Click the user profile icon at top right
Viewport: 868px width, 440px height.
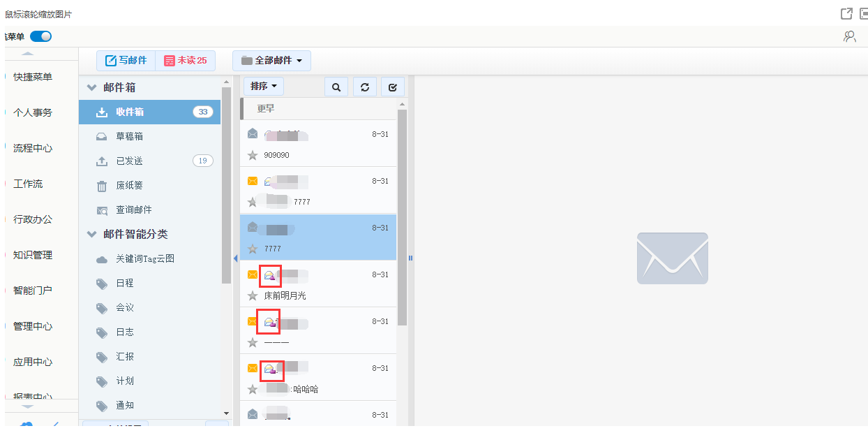(849, 36)
